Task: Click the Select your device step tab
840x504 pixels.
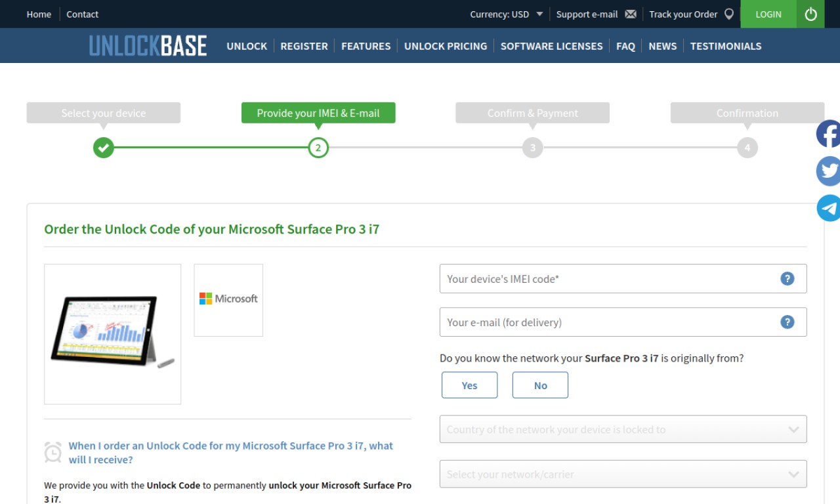Action: pyautogui.click(x=103, y=113)
